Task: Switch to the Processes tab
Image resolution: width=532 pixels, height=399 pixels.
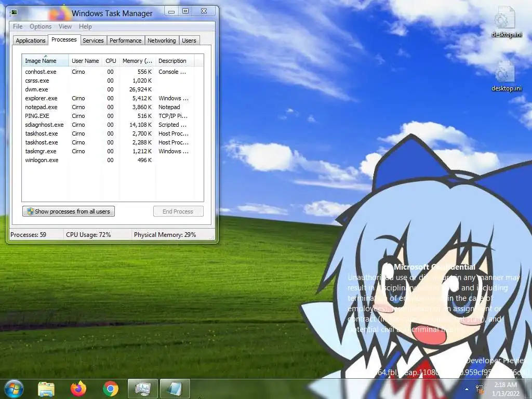Action: [x=64, y=39]
